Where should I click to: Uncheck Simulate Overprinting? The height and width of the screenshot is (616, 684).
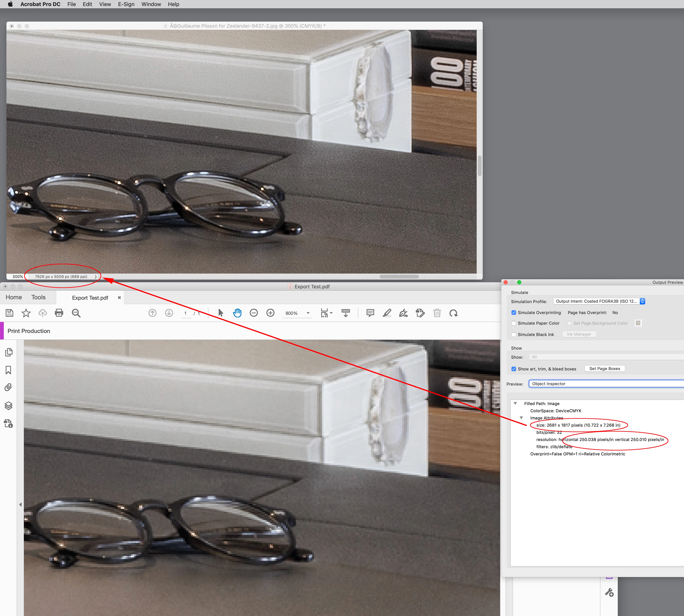pos(514,313)
